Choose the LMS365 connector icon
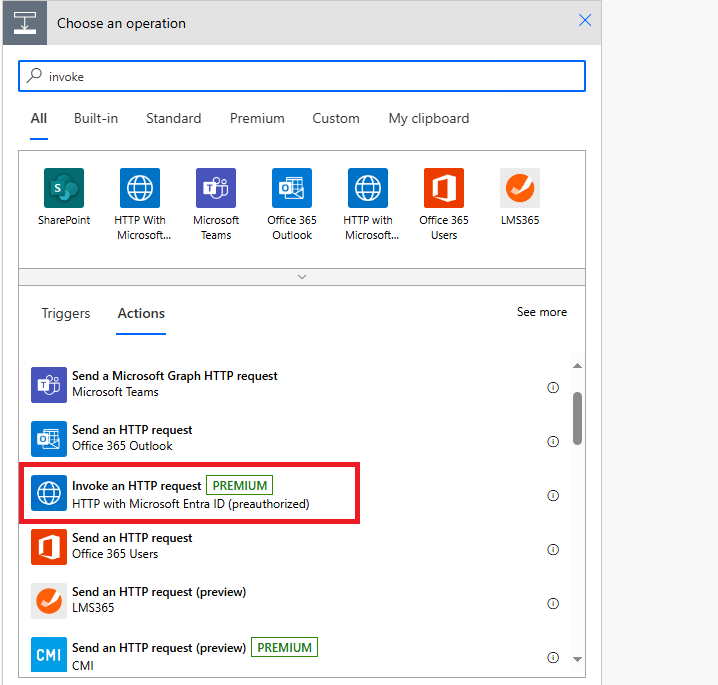Image resolution: width=718 pixels, height=685 pixels. pyautogui.click(x=520, y=188)
